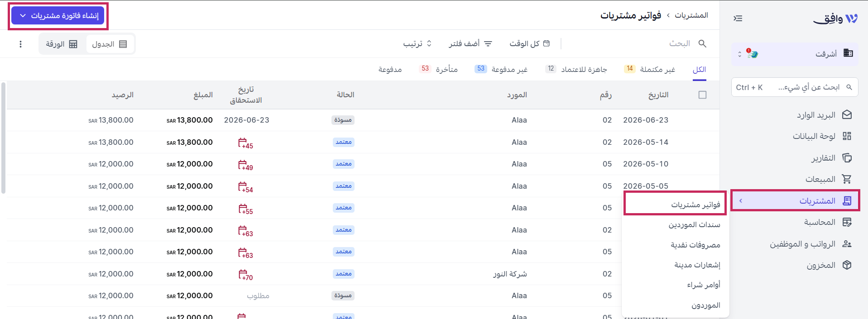Open Payroll & Employees (الرواتب و الموظفين) icon

click(x=847, y=244)
